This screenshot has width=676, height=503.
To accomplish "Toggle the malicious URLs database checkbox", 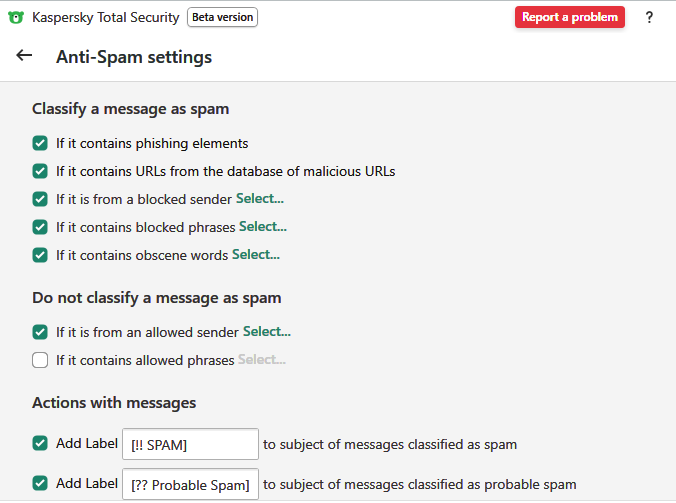I will click(x=40, y=171).
